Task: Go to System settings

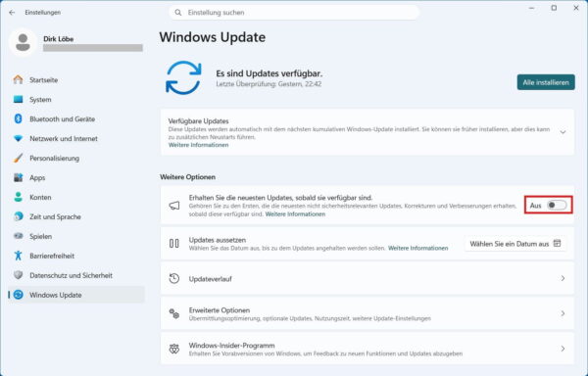Action: (x=76, y=99)
